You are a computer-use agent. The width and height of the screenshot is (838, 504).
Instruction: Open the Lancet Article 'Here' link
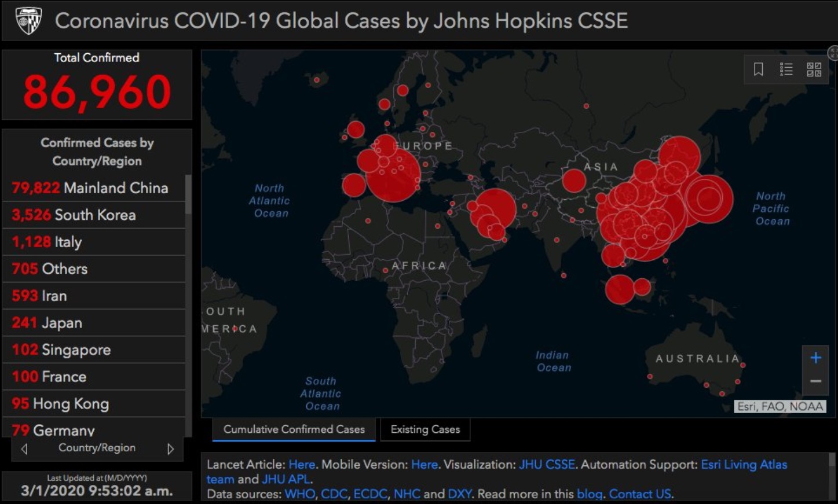click(x=302, y=465)
